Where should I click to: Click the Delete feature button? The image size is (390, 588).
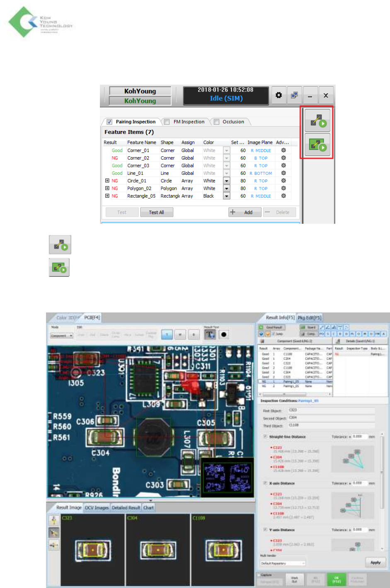point(279,212)
